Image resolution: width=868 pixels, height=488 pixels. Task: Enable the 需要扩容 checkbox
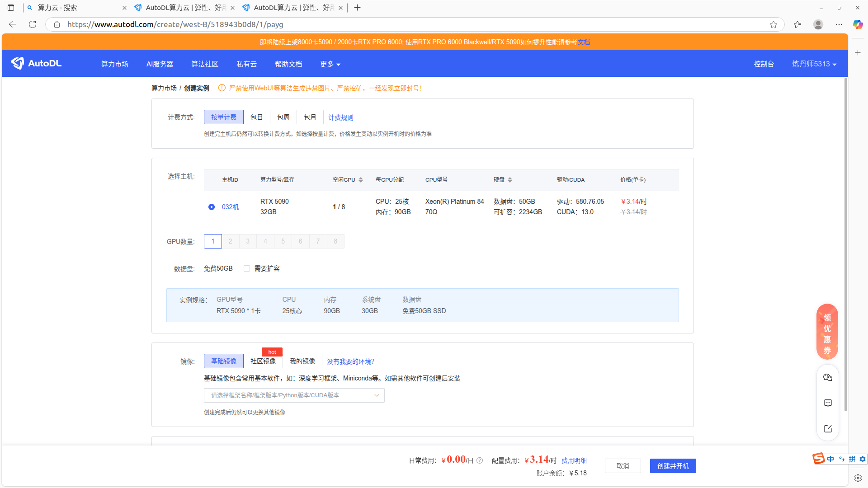(247, 268)
